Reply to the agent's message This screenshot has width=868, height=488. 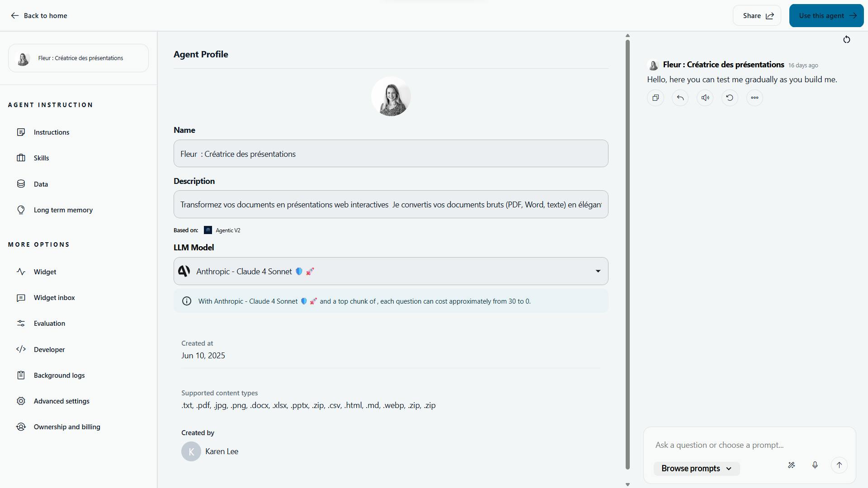680,98
